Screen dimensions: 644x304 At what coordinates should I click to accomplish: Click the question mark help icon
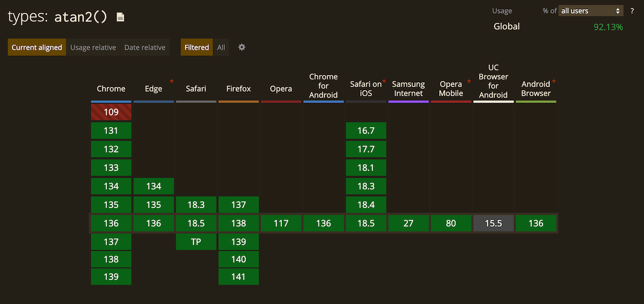pyautogui.click(x=632, y=11)
